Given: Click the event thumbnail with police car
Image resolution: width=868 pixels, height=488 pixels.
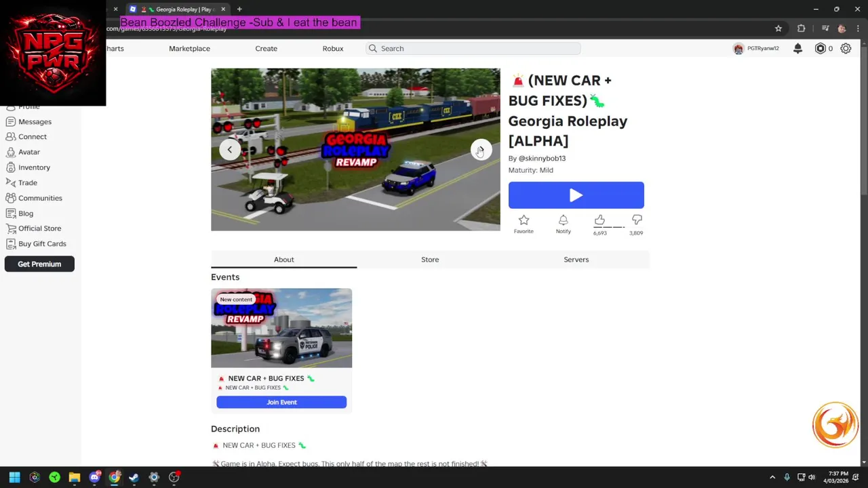Looking at the screenshot, I should [x=281, y=328].
